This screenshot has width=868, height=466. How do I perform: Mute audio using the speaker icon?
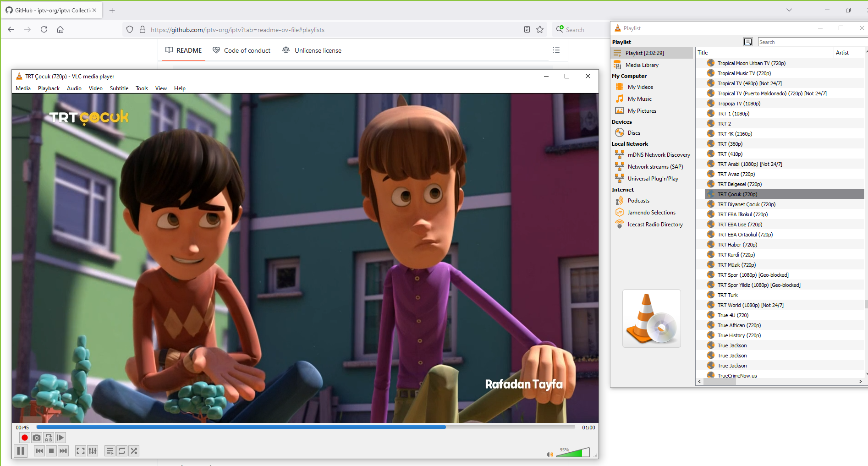549,454
